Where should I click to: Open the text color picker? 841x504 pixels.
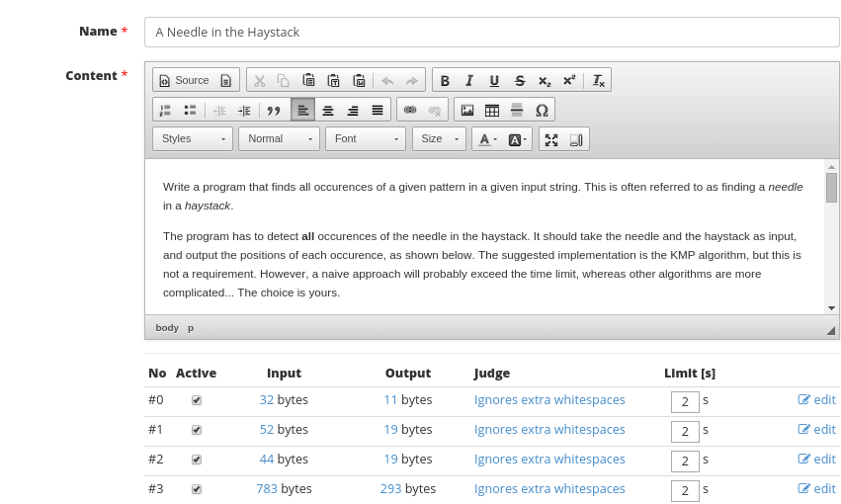tap(487, 140)
